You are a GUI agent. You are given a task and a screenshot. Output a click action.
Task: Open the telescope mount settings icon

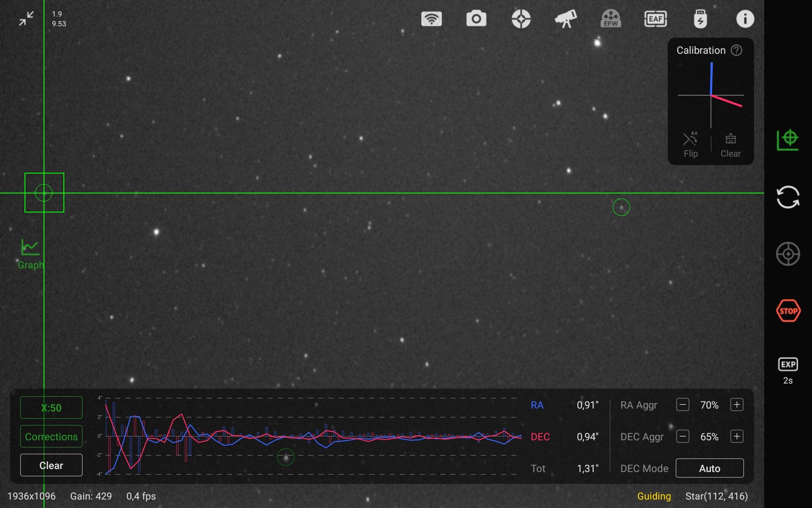point(566,19)
